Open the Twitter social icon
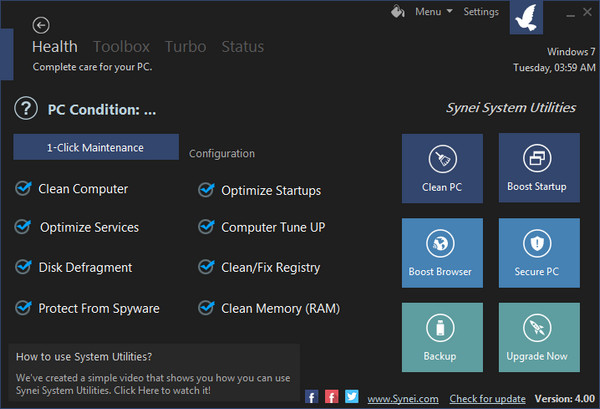600x409 pixels. coord(352,397)
